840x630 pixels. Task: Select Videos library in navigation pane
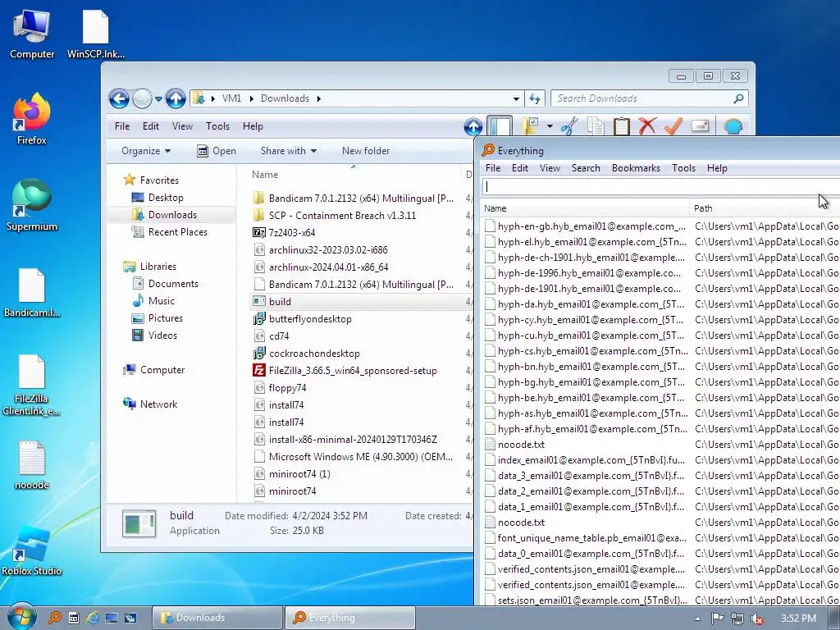(162, 336)
